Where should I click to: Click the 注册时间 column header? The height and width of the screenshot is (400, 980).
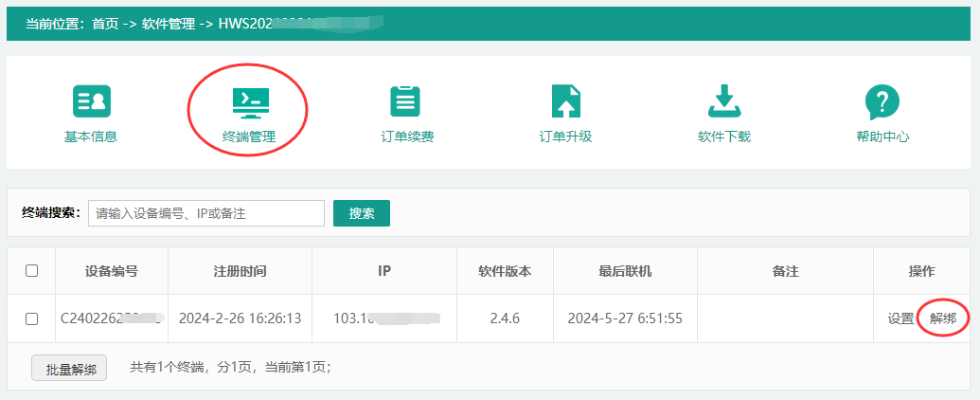pos(240,271)
